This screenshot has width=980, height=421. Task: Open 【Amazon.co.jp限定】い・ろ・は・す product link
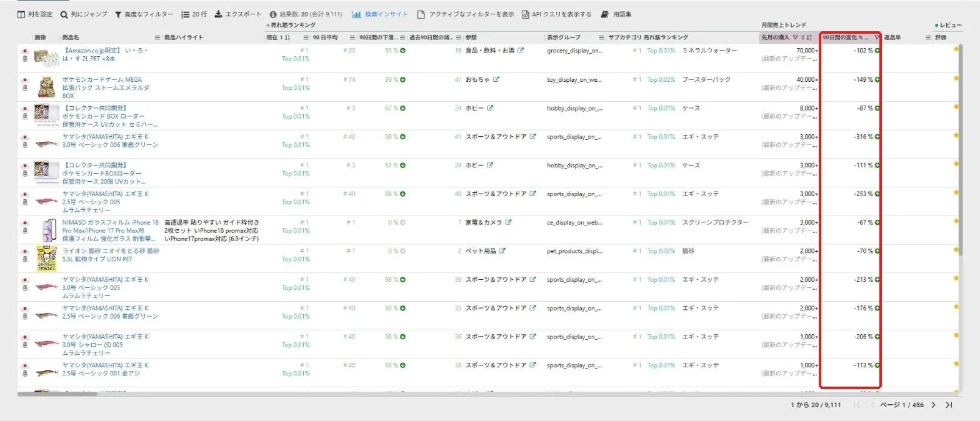tap(106, 55)
